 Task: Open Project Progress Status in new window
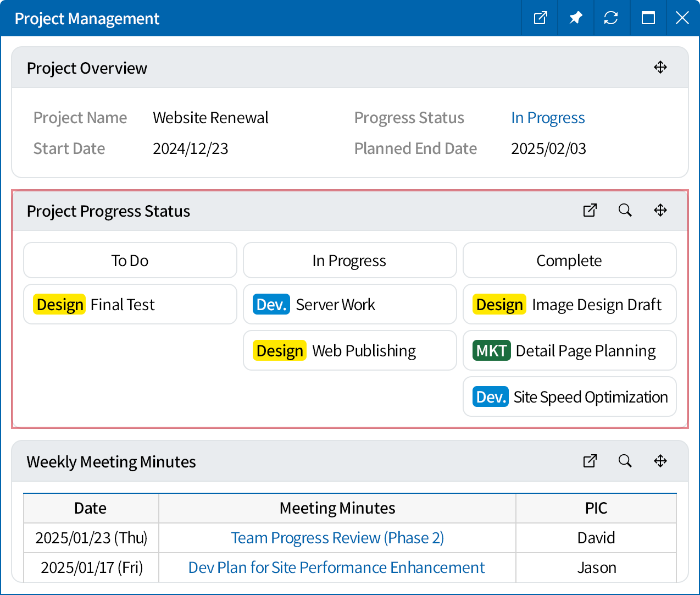(x=590, y=211)
